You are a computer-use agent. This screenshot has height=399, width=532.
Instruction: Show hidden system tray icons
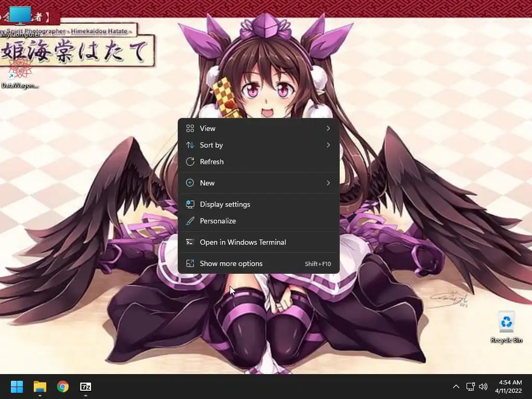(456, 387)
